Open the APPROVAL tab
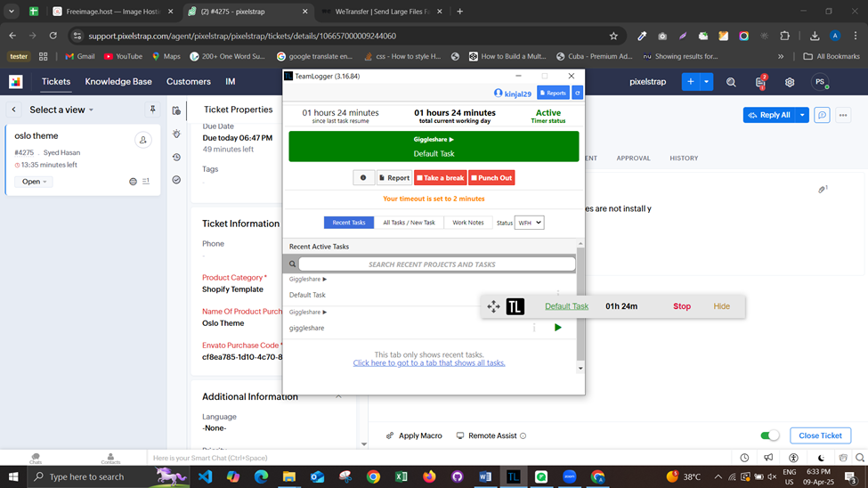The image size is (868, 488). pos(633,158)
